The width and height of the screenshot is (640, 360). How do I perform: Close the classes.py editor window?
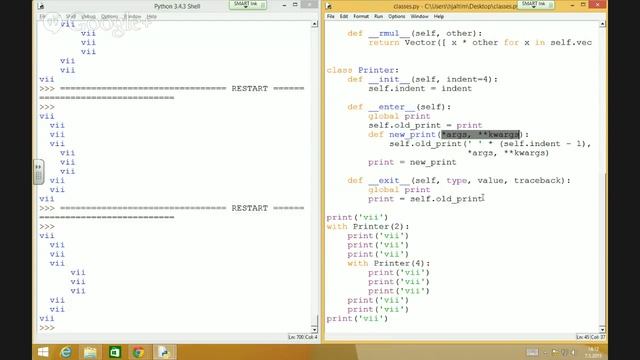598,4
